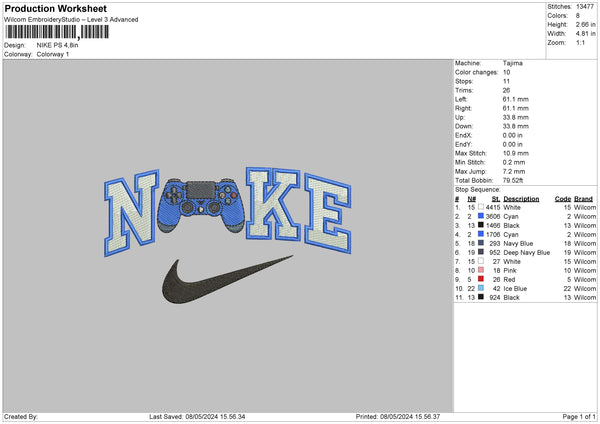Click the Stops value 11
600x424 pixels.
(506, 82)
